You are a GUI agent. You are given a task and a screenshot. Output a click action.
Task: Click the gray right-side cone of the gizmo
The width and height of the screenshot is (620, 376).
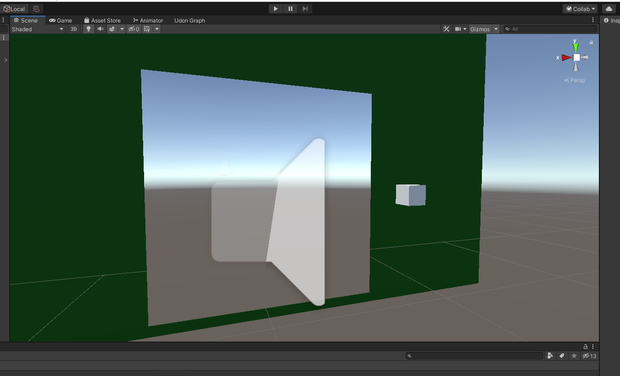[584, 57]
